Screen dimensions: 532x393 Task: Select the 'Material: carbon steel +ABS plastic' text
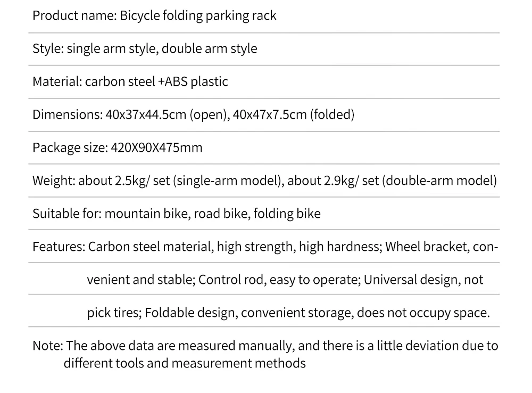tap(130, 81)
